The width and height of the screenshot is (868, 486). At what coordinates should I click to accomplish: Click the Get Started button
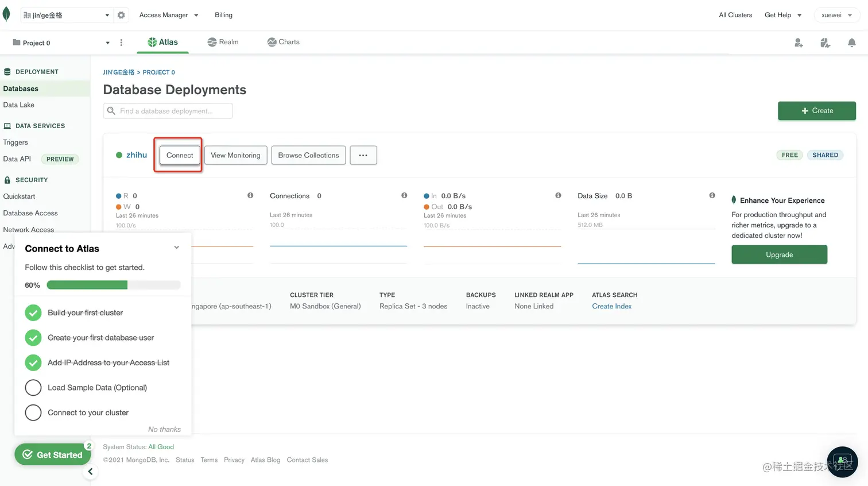point(53,454)
